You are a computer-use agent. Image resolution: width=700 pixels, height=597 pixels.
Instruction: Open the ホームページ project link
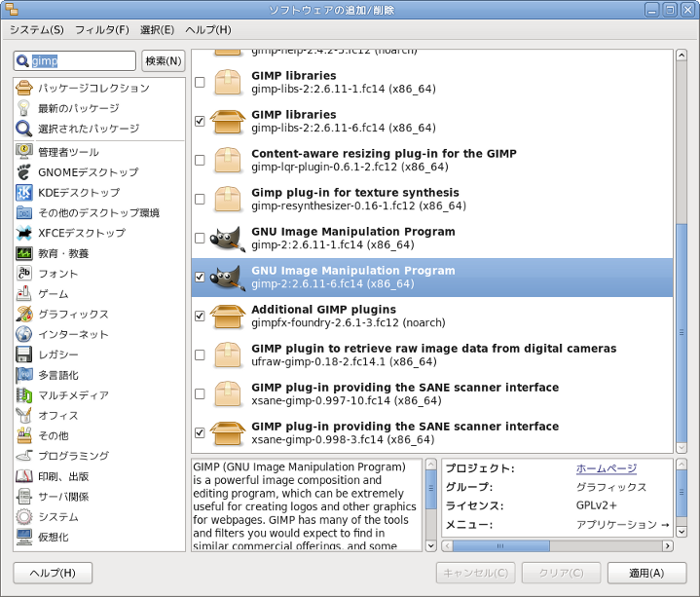click(607, 468)
